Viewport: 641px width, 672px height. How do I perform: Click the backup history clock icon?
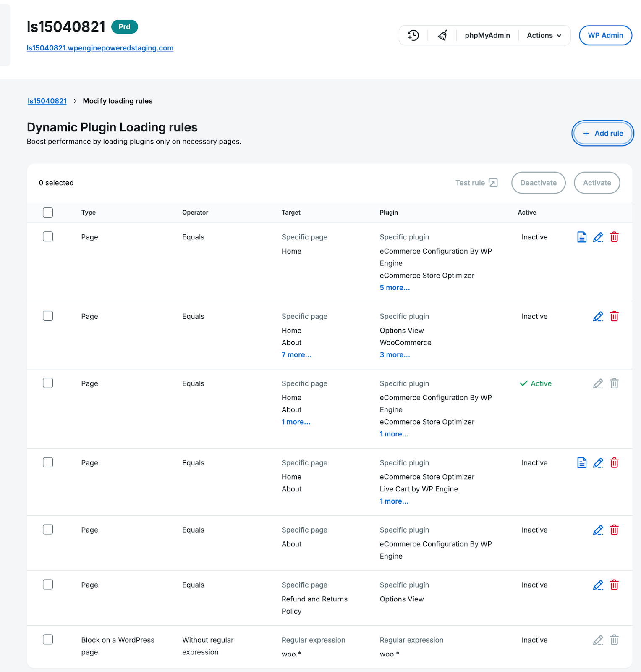click(413, 35)
